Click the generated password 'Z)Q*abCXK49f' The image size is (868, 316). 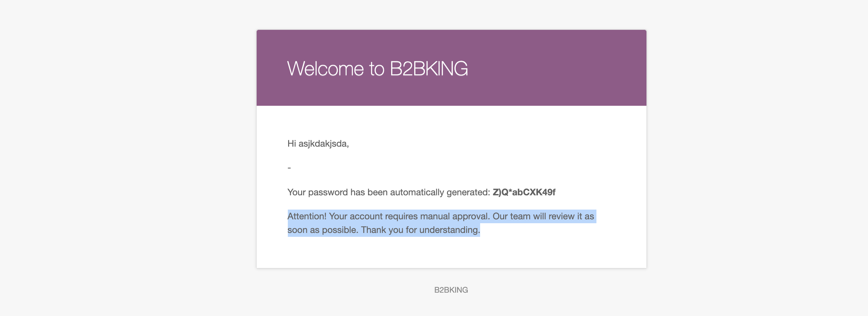pos(524,192)
